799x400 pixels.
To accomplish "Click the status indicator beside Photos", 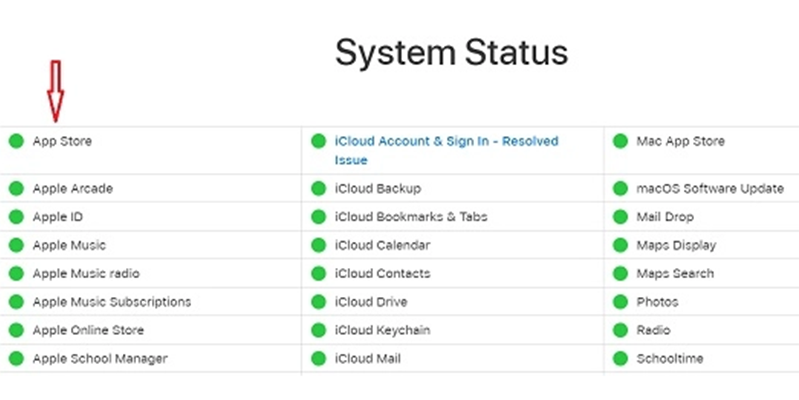I will click(x=620, y=302).
